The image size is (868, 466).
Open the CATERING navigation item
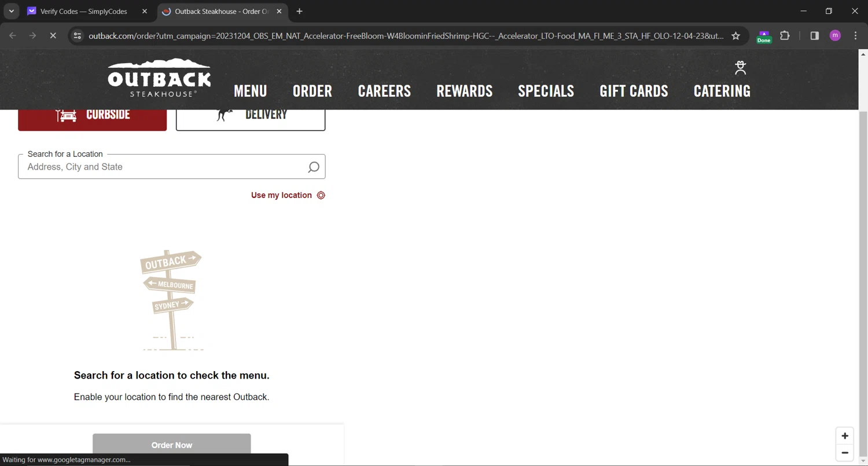point(722,91)
